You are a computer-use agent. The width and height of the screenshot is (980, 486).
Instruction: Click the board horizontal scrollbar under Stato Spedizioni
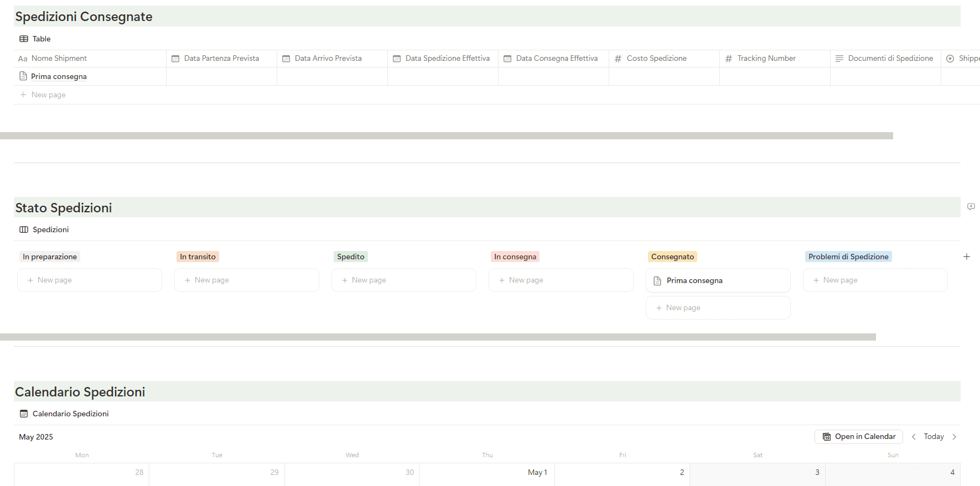coord(438,337)
